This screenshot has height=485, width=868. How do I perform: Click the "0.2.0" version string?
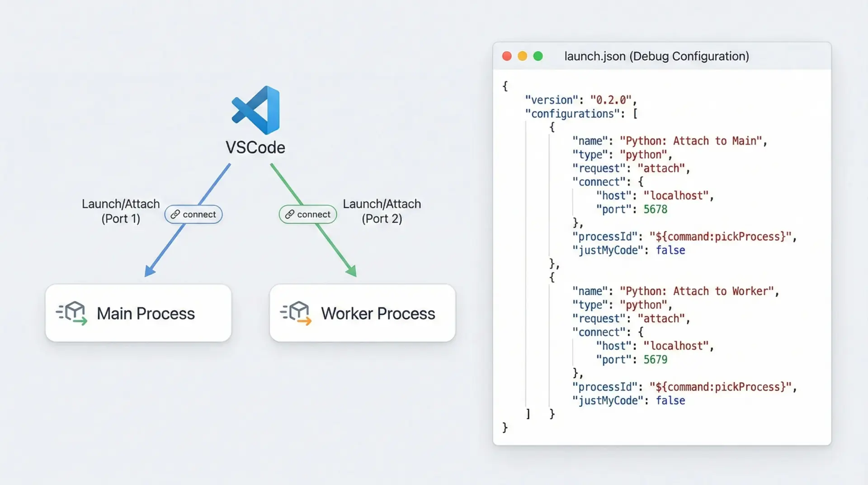610,100
